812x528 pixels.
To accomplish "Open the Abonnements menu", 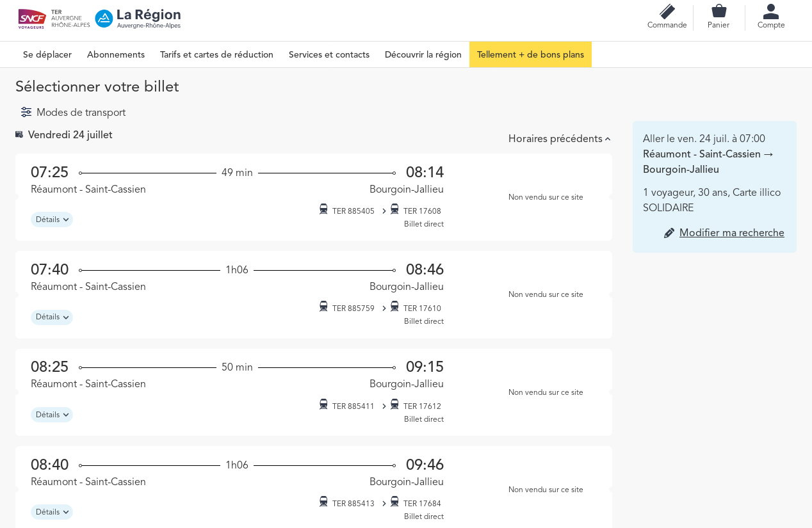I will point(116,54).
